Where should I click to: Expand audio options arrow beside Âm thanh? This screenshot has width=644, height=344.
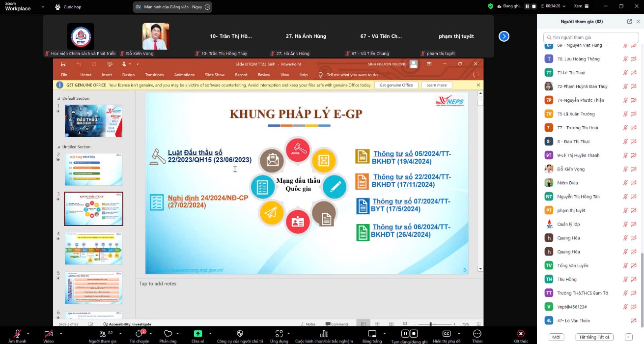pyautogui.click(x=28, y=333)
